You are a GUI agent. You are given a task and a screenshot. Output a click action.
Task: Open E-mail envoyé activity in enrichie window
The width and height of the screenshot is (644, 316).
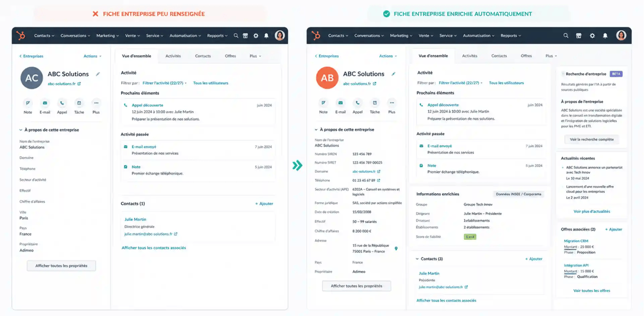click(x=440, y=146)
